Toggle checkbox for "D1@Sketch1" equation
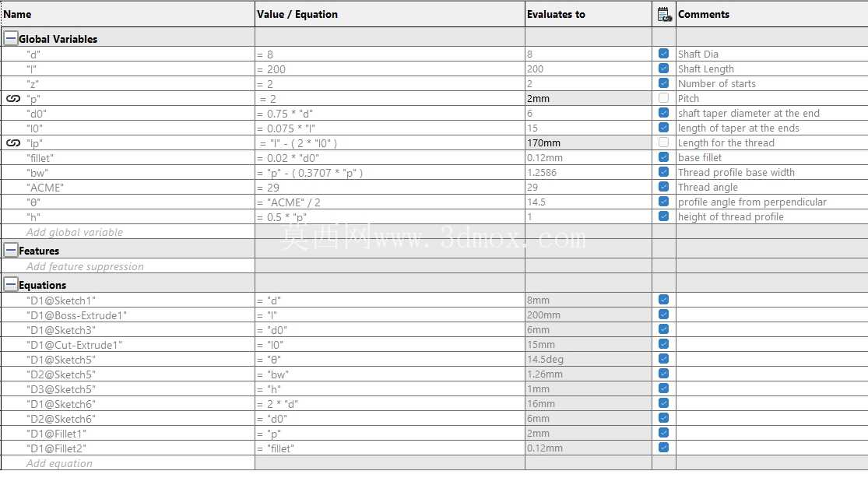 point(664,300)
